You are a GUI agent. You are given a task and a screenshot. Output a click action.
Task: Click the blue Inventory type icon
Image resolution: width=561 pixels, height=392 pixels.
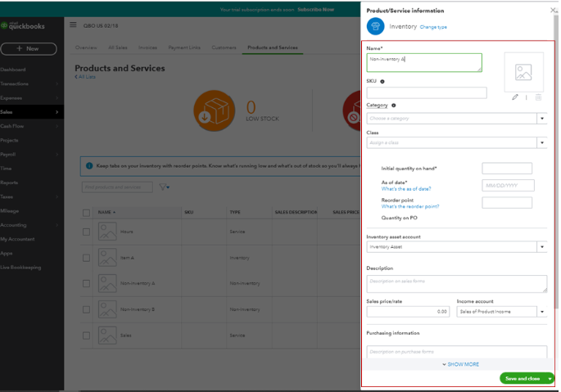click(x=375, y=26)
